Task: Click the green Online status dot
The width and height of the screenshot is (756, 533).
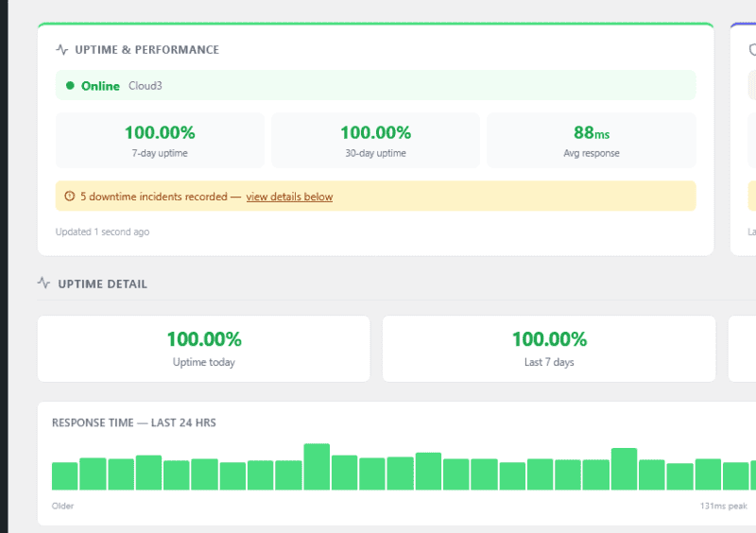Action: [x=70, y=85]
